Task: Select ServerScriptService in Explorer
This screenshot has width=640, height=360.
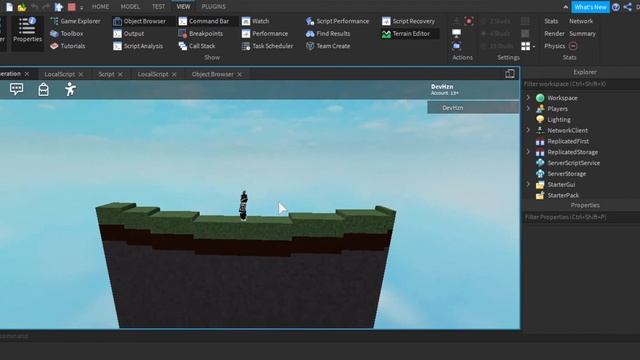Action: pyautogui.click(x=573, y=163)
